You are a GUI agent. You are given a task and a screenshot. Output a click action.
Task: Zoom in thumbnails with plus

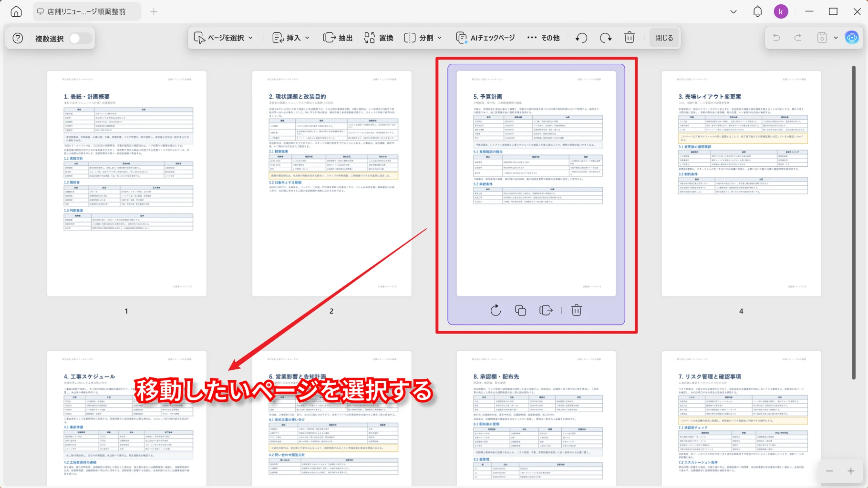tap(851, 471)
